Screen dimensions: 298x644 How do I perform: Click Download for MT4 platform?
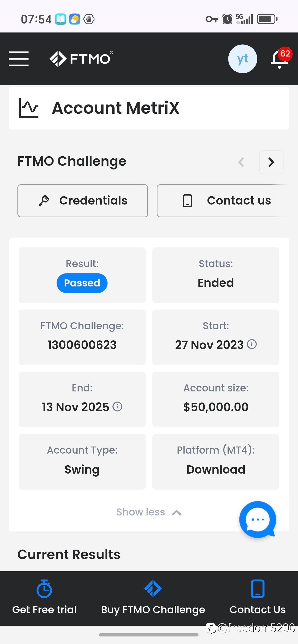click(216, 469)
